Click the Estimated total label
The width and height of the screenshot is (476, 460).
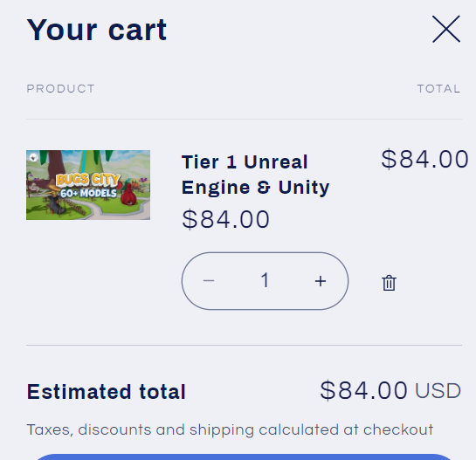pos(107,392)
